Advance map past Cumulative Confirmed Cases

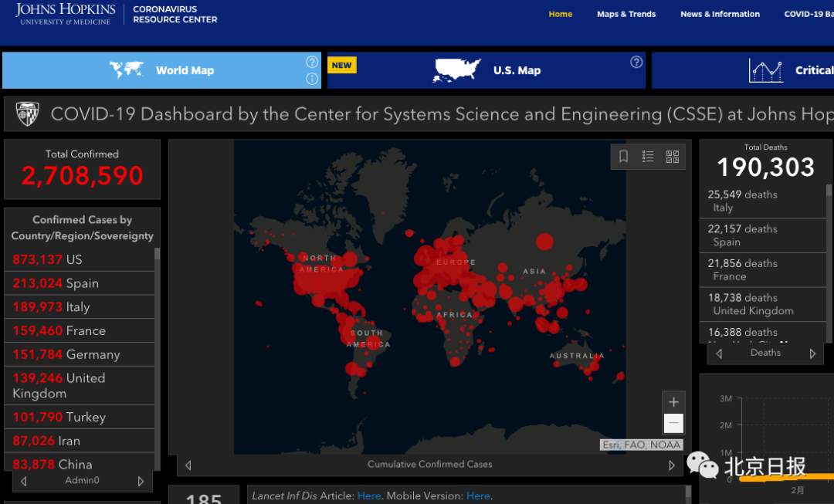click(671, 465)
